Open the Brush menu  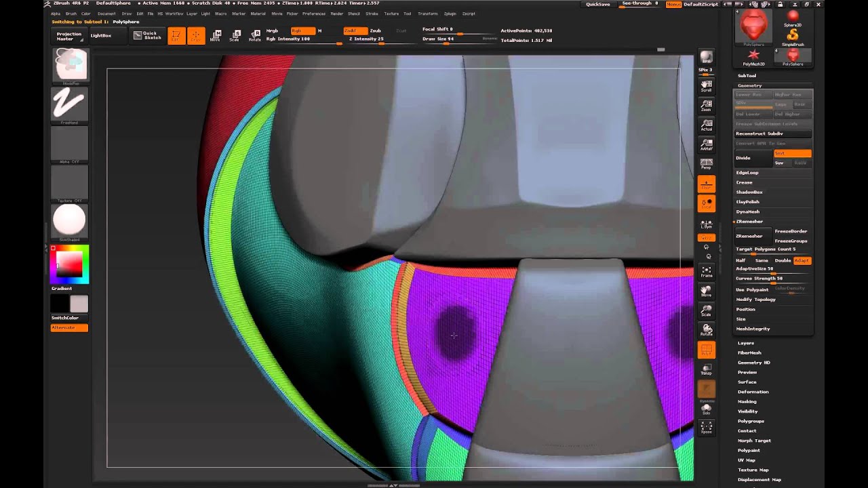[71, 14]
